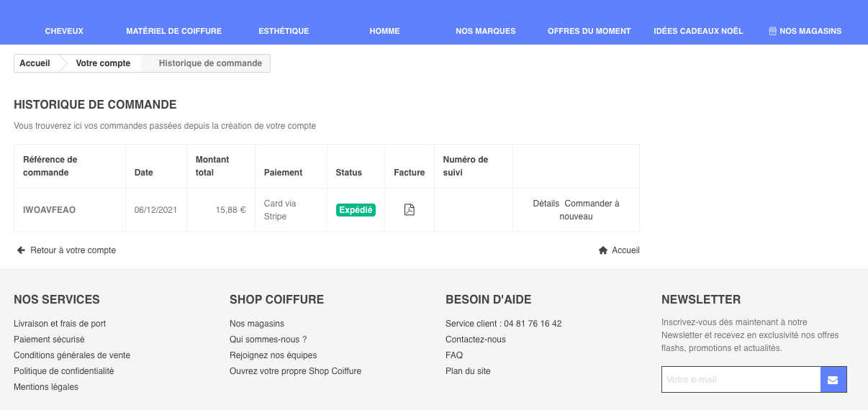
Task: Open the footer Nos magasins link
Action: tap(257, 324)
